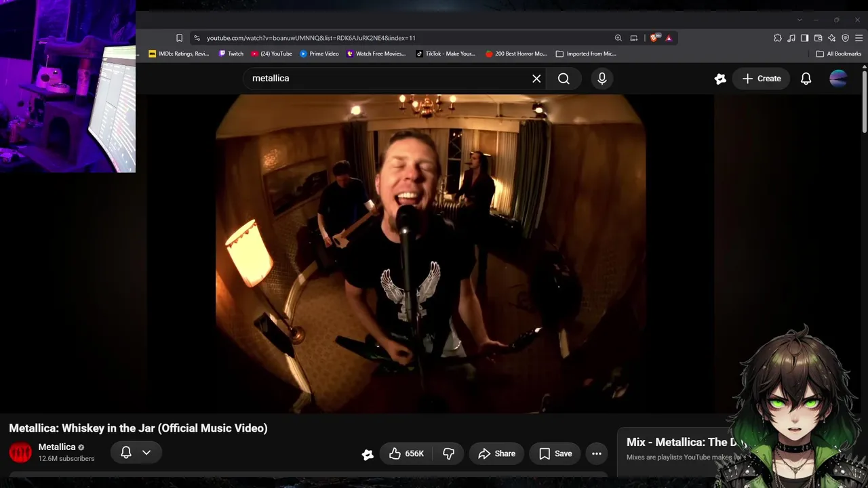Click the zoom magnifier icon in the address bar
This screenshot has width=868, height=488.
pos(618,38)
